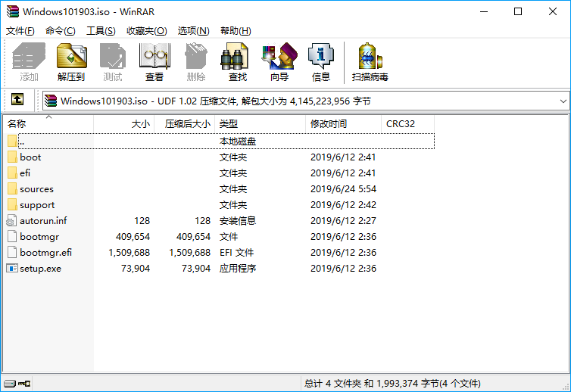
Task: Click the setup.exe application icon
Action: pyautogui.click(x=12, y=268)
